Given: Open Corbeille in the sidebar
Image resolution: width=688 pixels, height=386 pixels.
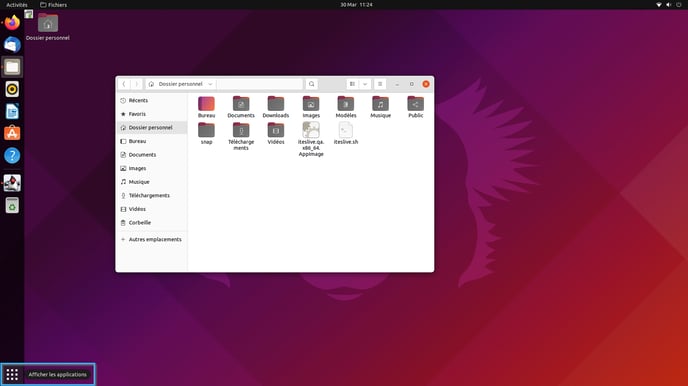Looking at the screenshot, I should pyautogui.click(x=152, y=223).
